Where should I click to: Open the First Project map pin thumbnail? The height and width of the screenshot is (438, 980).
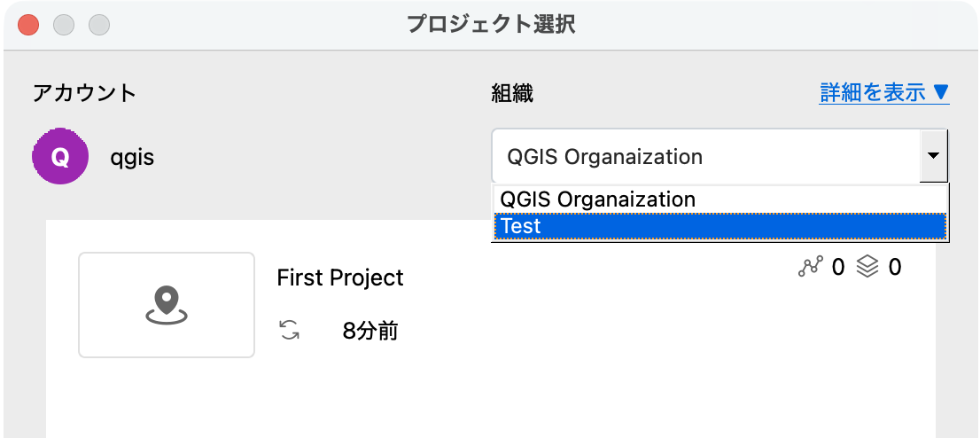point(167,305)
